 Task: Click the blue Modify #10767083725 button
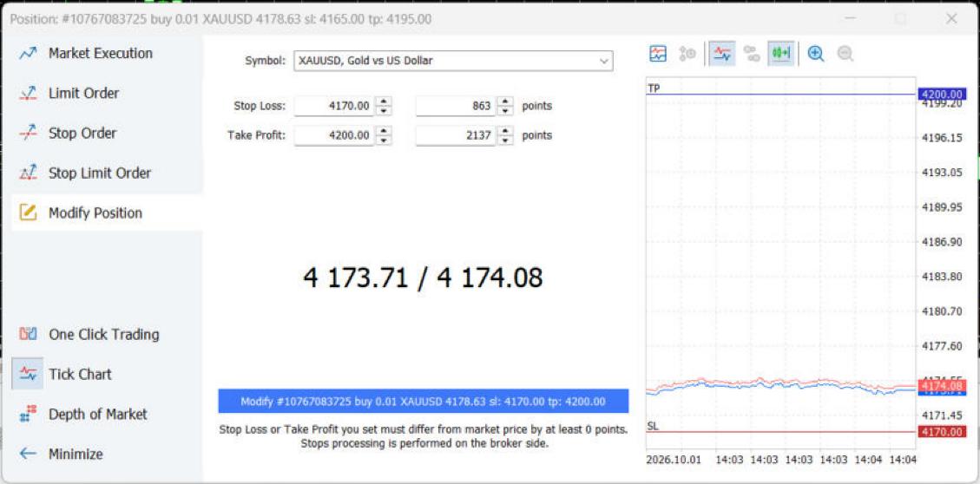pyautogui.click(x=423, y=401)
